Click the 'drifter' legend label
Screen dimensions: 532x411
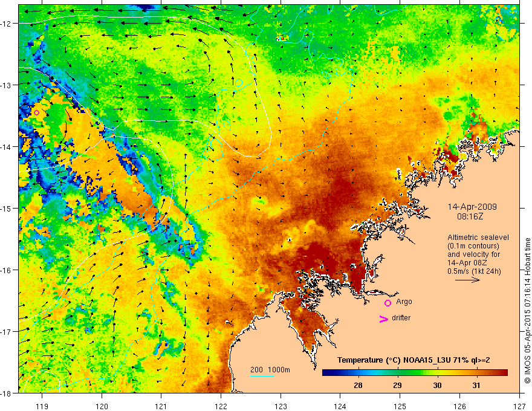pyautogui.click(x=401, y=318)
